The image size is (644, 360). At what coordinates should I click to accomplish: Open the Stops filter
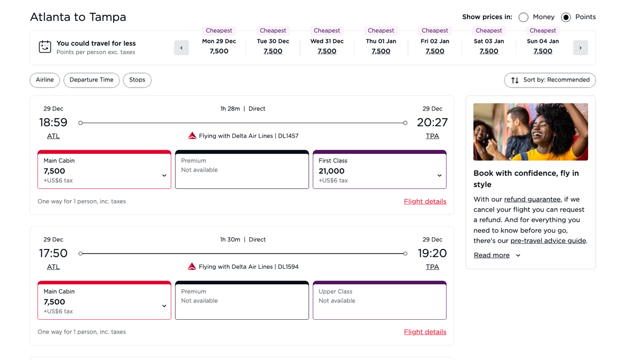pos(137,80)
